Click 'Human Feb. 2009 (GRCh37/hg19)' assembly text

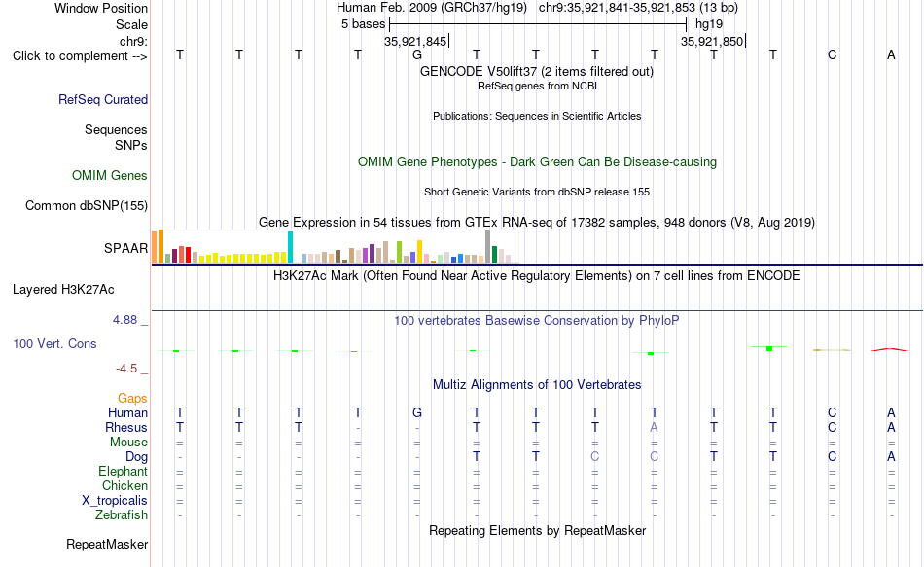click(432, 8)
